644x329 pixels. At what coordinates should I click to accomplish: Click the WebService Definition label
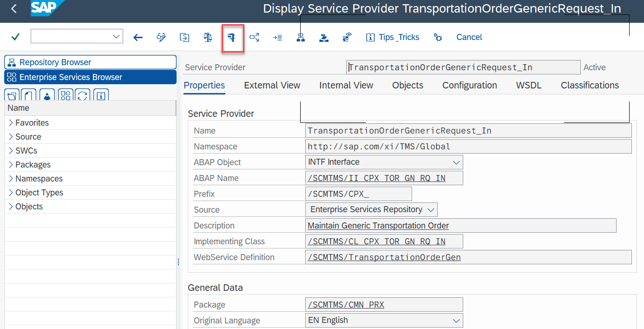click(x=234, y=257)
